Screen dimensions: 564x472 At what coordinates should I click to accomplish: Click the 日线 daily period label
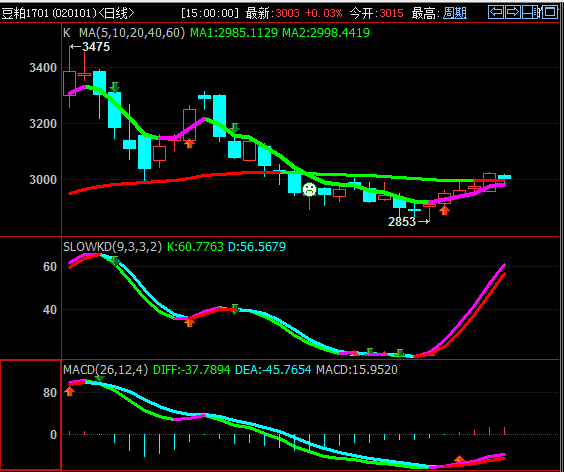(116, 14)
